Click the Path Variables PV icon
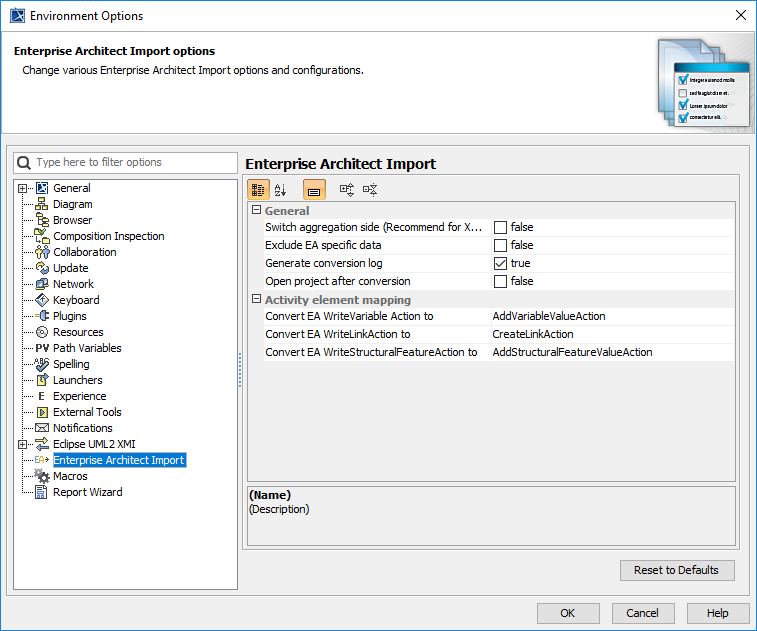The height and width of the screenshot is (631, 757). click(42, 348)
